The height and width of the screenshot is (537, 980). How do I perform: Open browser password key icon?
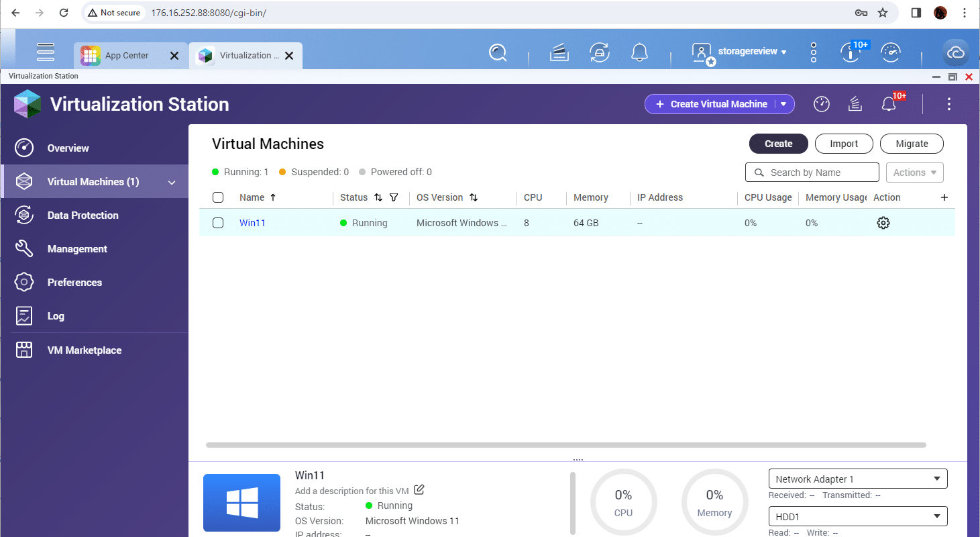pyautogui.click(x=861, y=13)
